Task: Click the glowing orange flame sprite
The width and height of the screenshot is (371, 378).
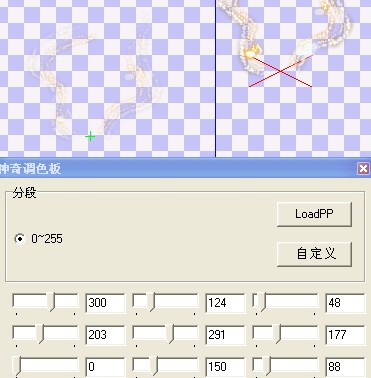Action: pyautogui.click(x=251, y=52)
